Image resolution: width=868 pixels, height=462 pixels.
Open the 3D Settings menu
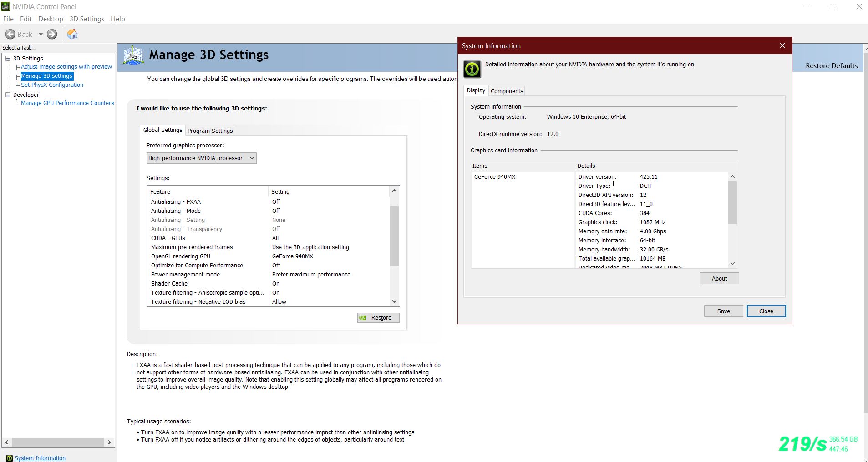[x=87, y=19]
